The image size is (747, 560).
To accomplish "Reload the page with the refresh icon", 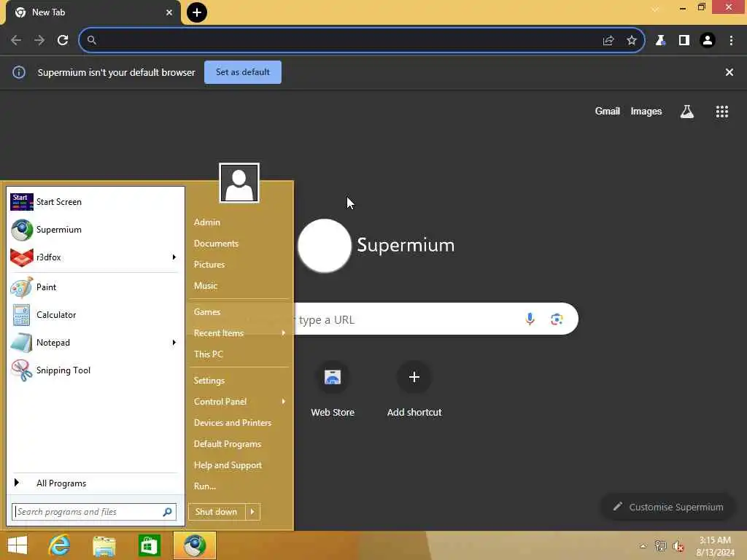I will (x=63, y=41).
